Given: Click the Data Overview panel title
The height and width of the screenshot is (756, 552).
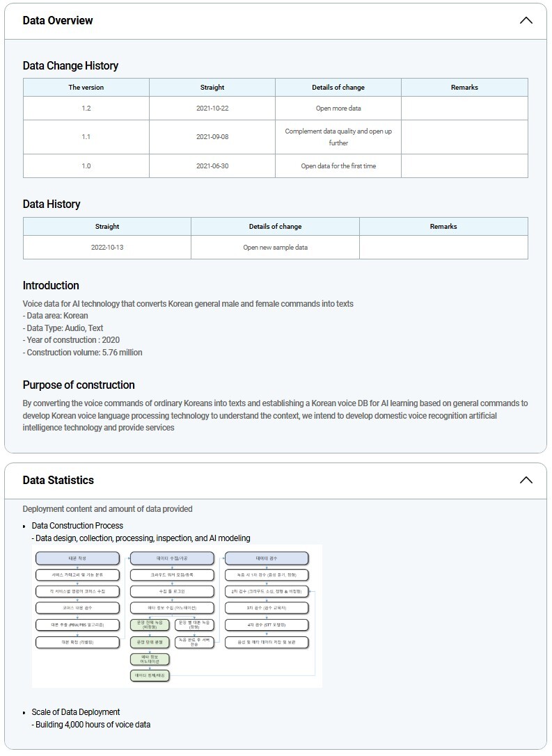Looking at the screenshot, I should pyautogui.click(x=58, y=20).
